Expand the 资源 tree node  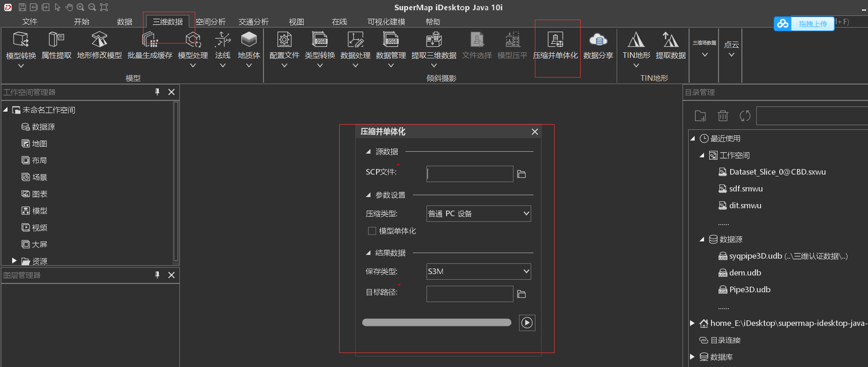tap(14, 261)
